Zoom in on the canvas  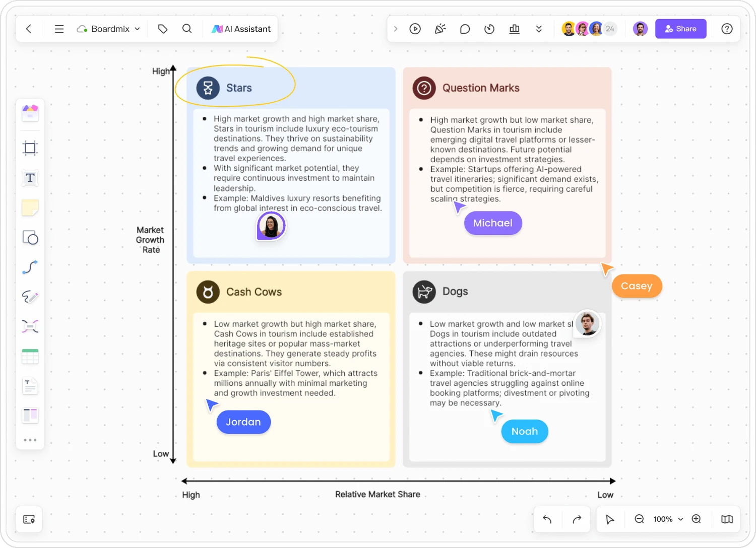(x=697, y=519)
